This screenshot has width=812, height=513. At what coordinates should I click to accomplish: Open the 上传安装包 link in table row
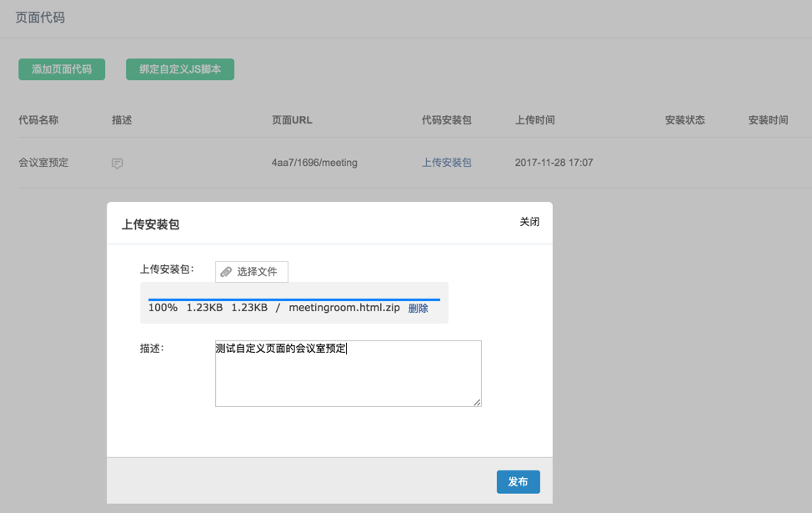pyautogui.click(x=446, y=163)
